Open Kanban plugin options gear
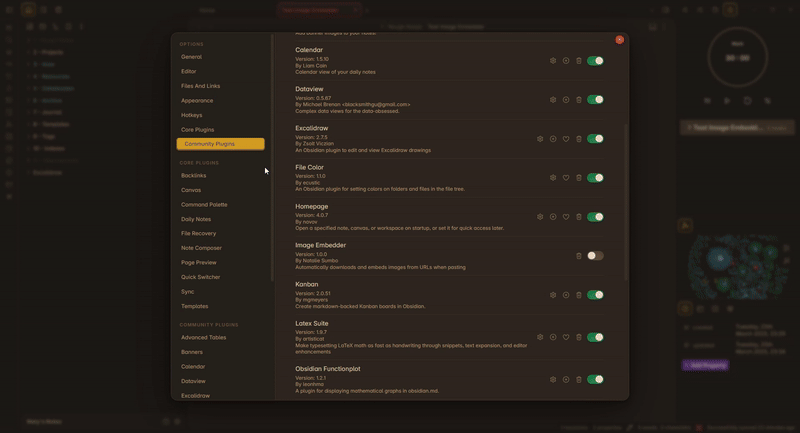This screenshot has height=433, width=800. click(553, 295)
